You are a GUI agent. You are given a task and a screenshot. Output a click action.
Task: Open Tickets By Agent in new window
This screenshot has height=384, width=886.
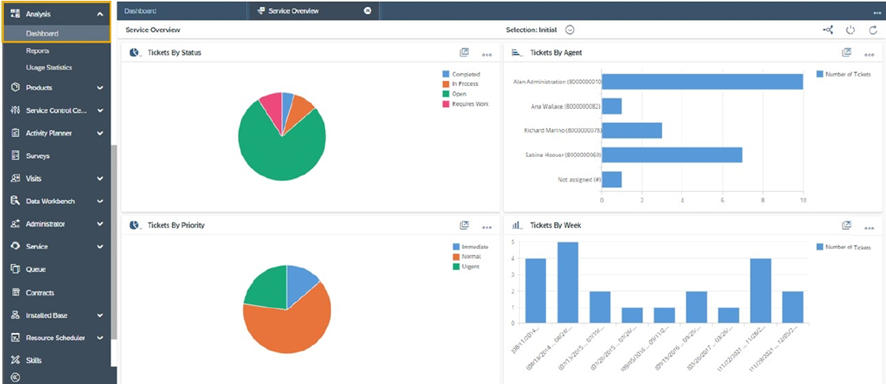(x=846, y=52)
